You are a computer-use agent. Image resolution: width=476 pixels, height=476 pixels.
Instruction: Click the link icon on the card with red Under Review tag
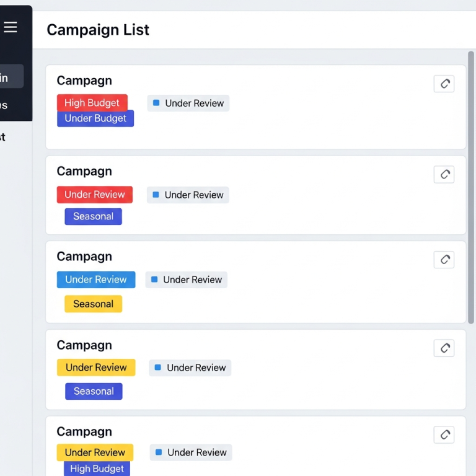pos(444,174)
